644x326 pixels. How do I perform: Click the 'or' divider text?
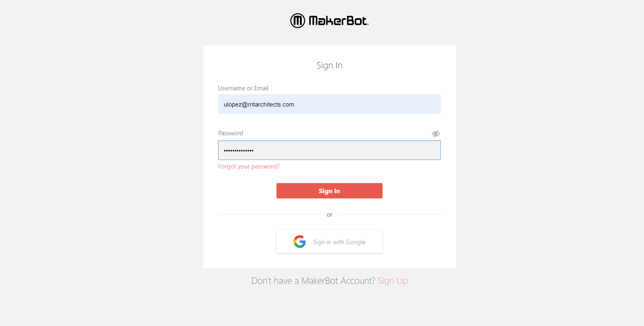(x=329, y=215)
